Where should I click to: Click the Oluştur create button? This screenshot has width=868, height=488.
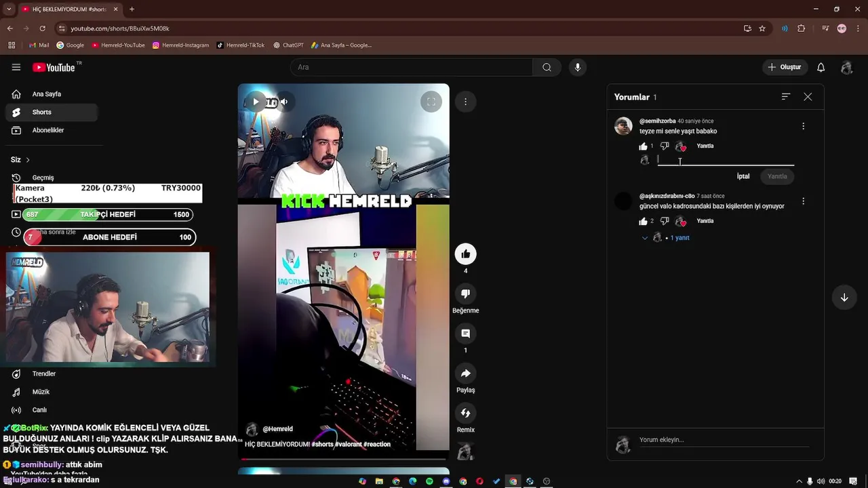785,67
